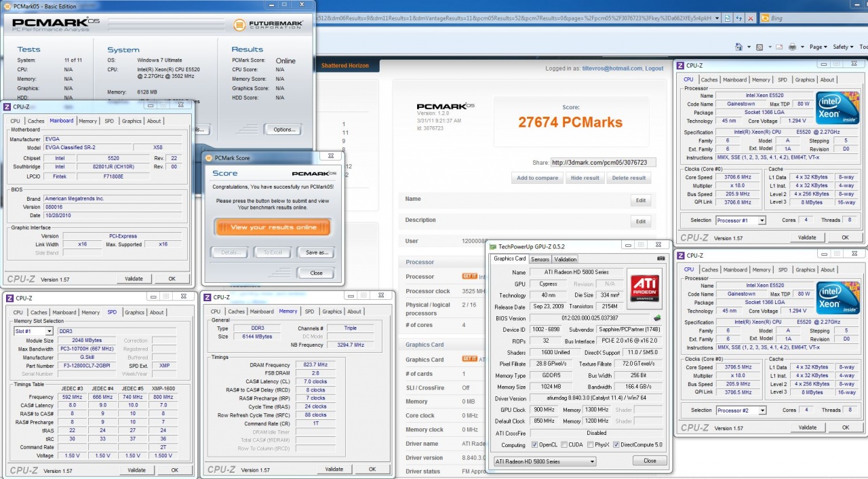
Task: Toggle the CUDA checkbox in GPU-Z
Action: pyautogui.click(x=566, y=445)
